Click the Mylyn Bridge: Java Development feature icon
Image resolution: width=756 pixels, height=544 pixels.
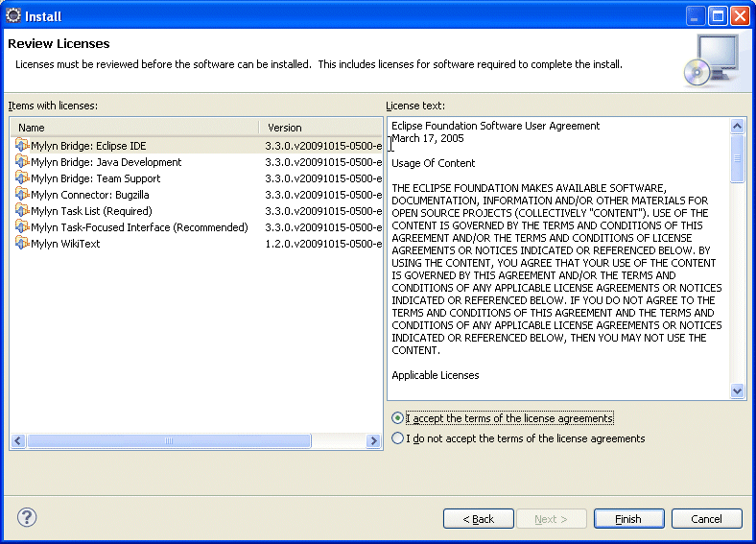(x=22, y=161)
